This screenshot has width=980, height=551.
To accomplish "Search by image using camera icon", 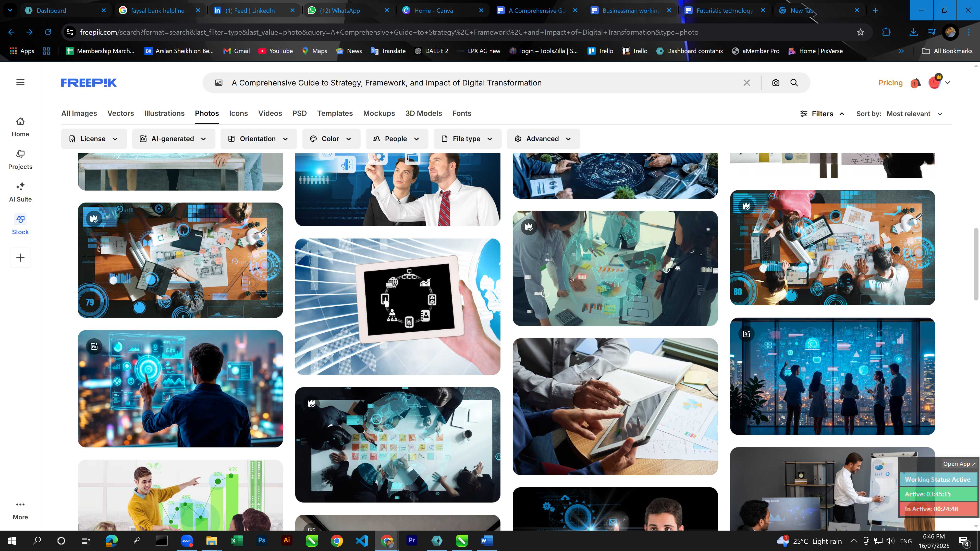I will point(776,82).
